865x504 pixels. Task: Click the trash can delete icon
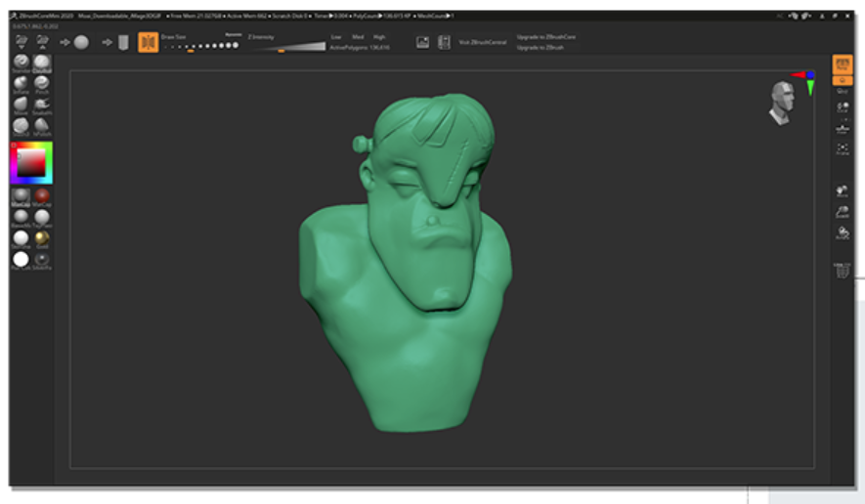pos(842,272)
